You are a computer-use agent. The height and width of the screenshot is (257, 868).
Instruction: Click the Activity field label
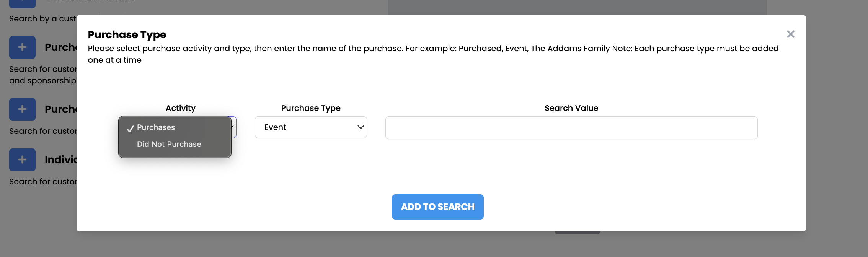(x=181, y=108)
